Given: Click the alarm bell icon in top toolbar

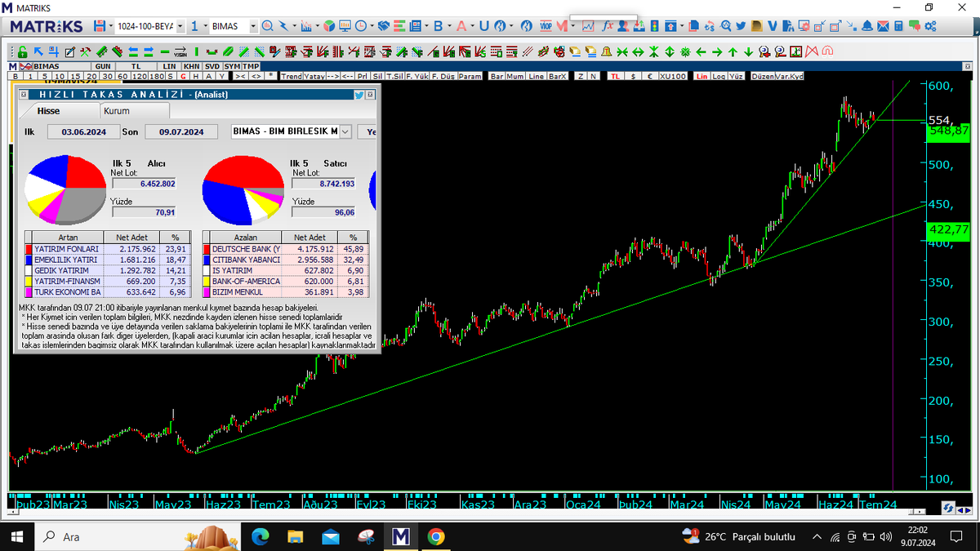Looking at the screenshot, I should point(866,26).
